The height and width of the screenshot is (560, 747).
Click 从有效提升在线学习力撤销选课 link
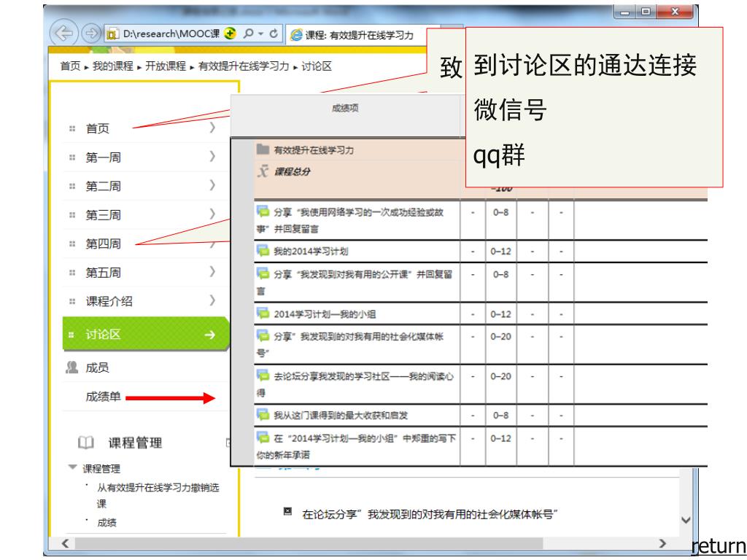point(158,495)
